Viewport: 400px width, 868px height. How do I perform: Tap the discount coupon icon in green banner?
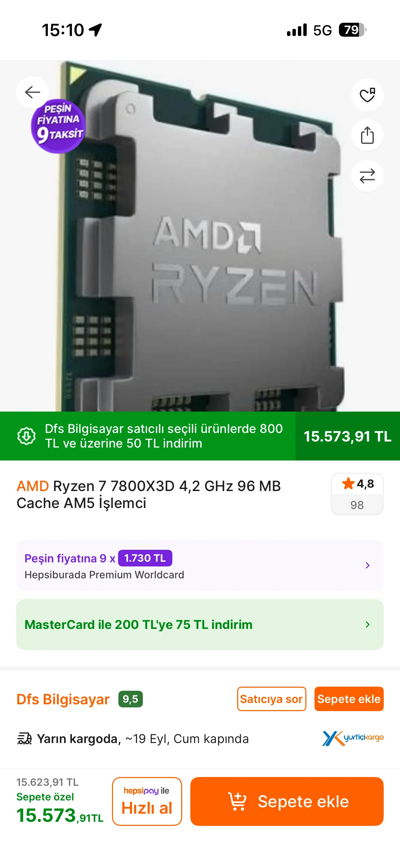click(26, 436)
